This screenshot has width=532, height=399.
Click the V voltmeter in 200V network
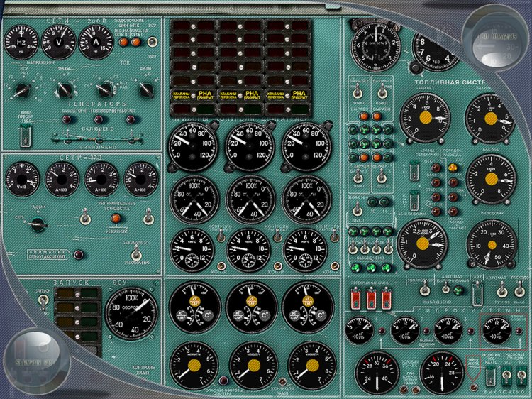click(59, 42)
